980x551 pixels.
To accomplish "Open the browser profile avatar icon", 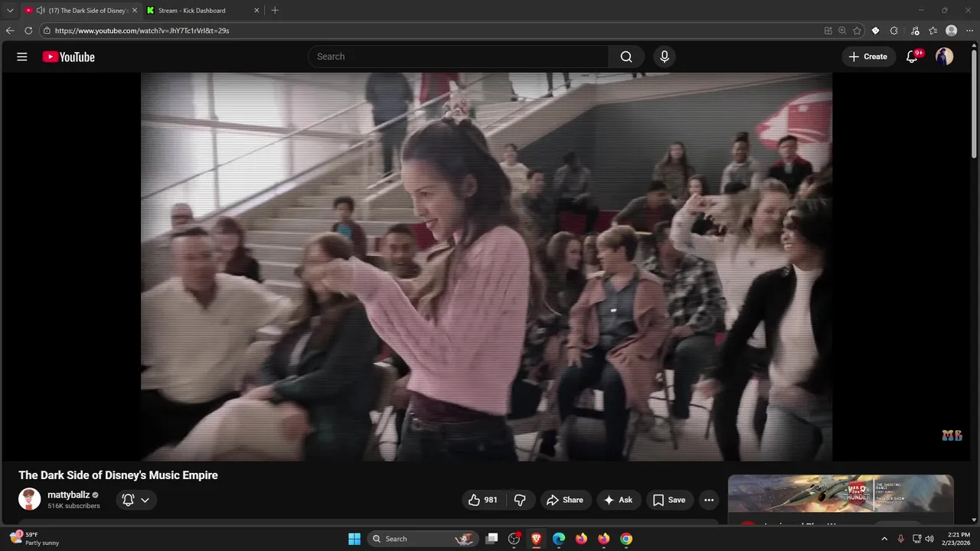I will pyautogui.click(x=952, y=31).
